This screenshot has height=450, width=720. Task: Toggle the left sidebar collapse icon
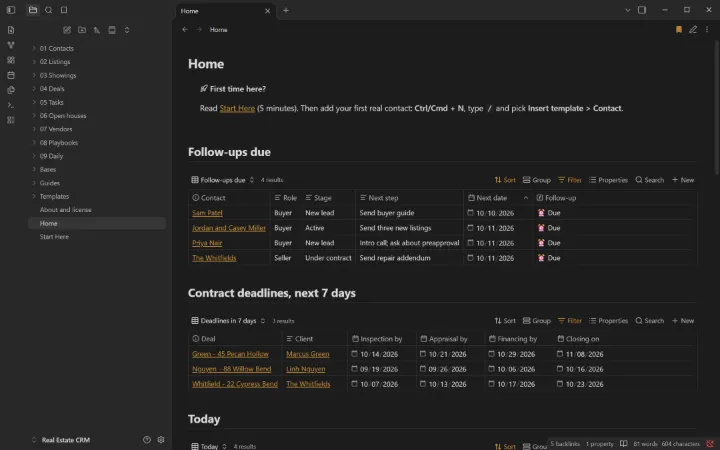(11, 10)
